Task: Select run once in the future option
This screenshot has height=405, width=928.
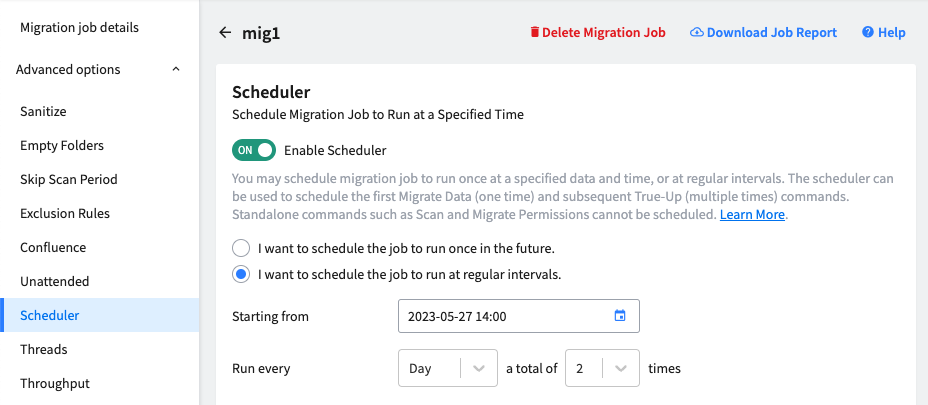Action: (241, 249)
